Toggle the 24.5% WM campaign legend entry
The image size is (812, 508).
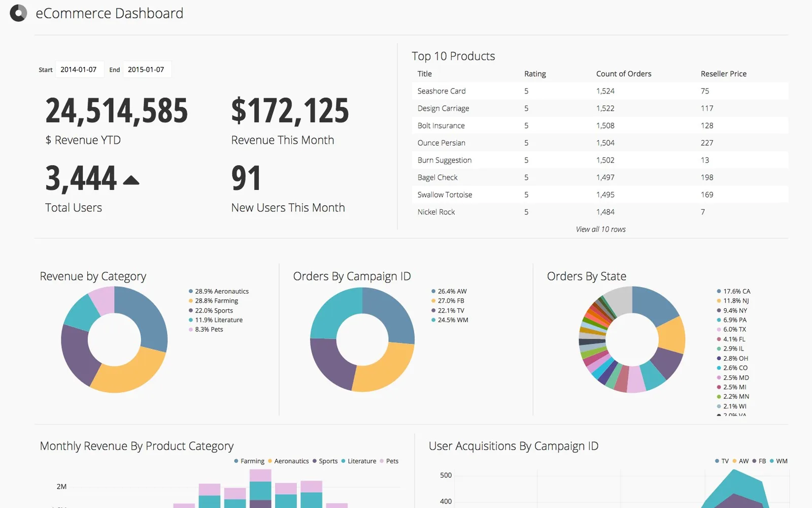pos(450,320)
